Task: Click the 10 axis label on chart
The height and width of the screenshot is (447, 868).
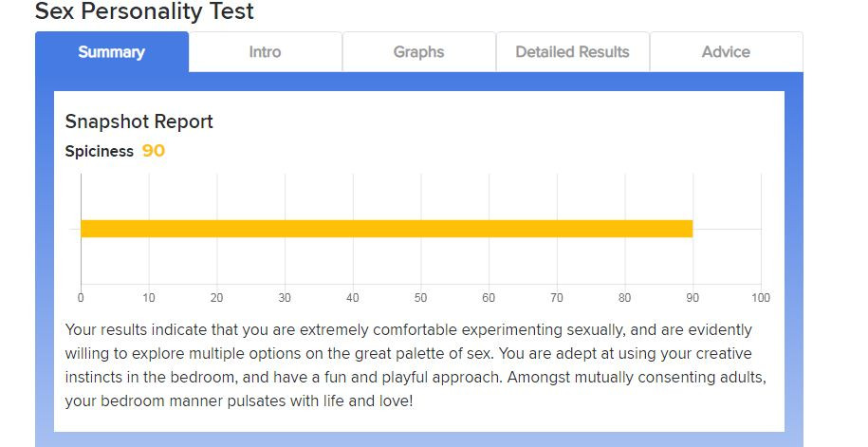Action: [x=149, y=298]
